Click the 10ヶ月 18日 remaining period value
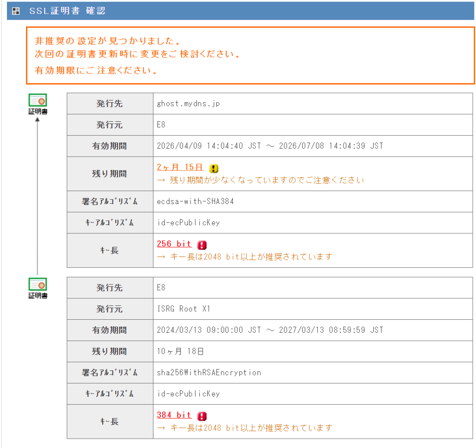The height and width of the screenshot is (448, 476). coord(180,351)
